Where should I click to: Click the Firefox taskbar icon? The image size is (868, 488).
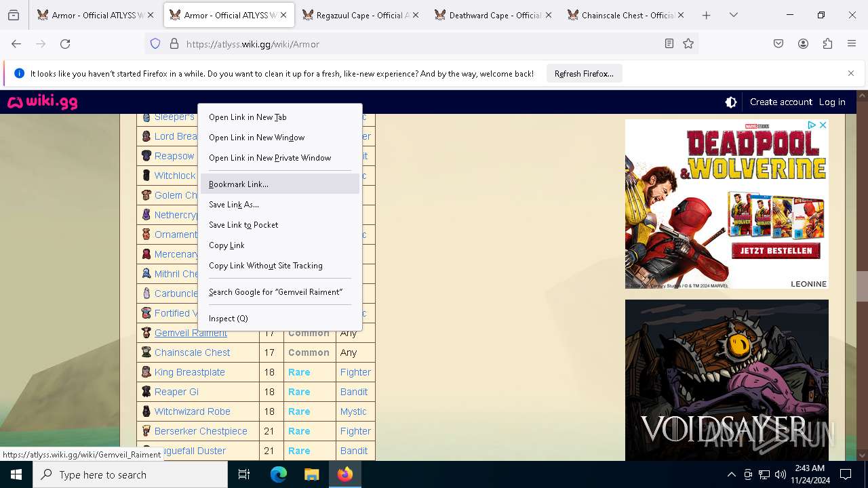coord(344,474)
